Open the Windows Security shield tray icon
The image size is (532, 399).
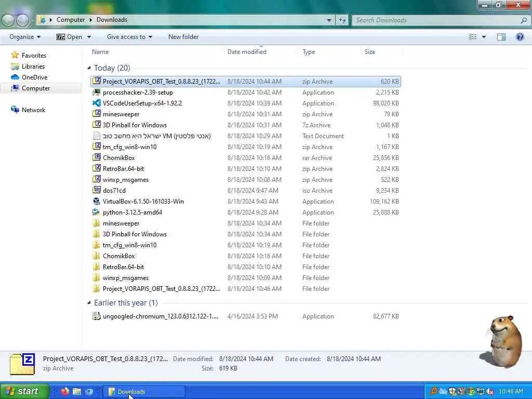453,392
